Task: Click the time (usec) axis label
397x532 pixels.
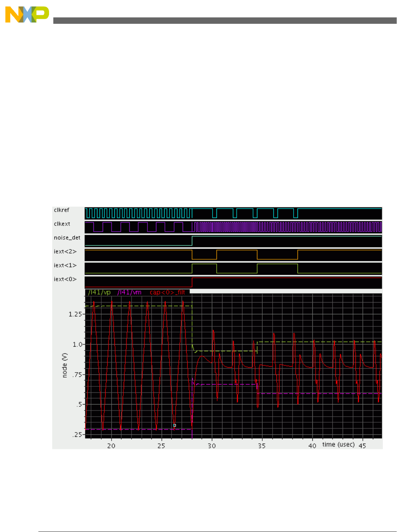Action: 338,444
